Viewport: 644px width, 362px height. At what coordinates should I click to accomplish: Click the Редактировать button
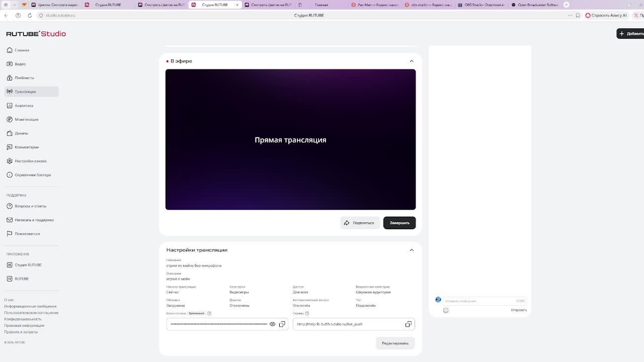395,343
